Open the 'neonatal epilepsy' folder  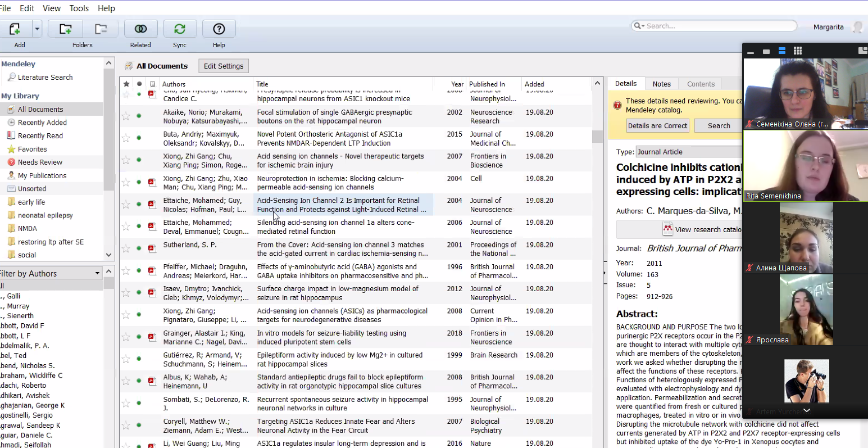coord(45,215)
